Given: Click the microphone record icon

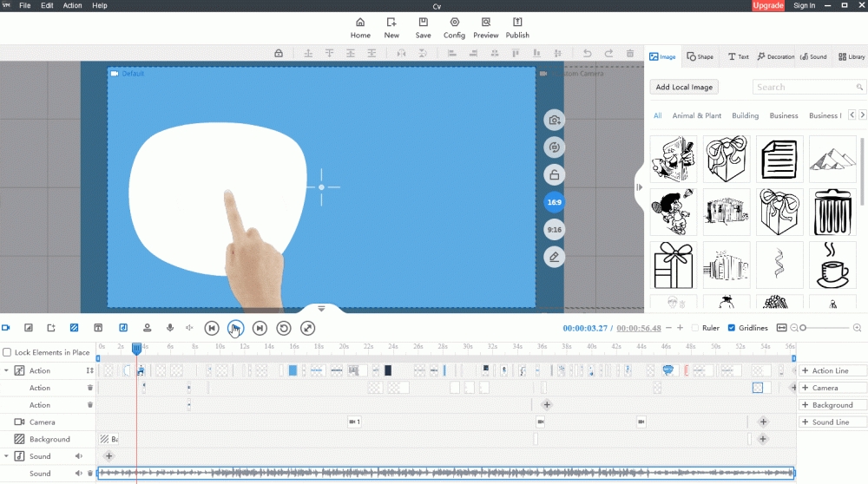Looking at the screenshot, I should 169,328.
